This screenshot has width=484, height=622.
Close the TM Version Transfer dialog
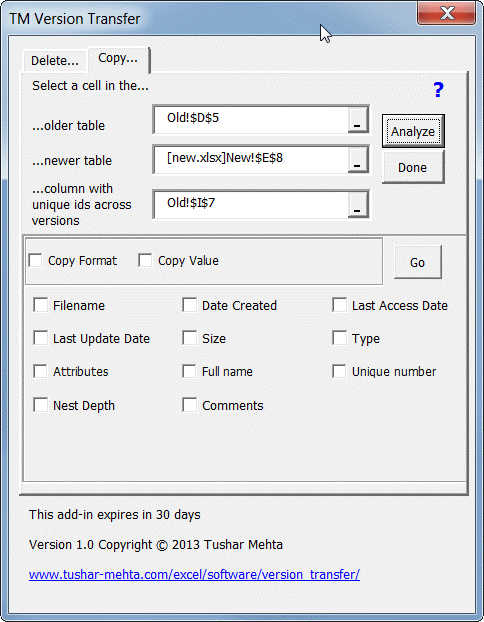coord(447,13)
